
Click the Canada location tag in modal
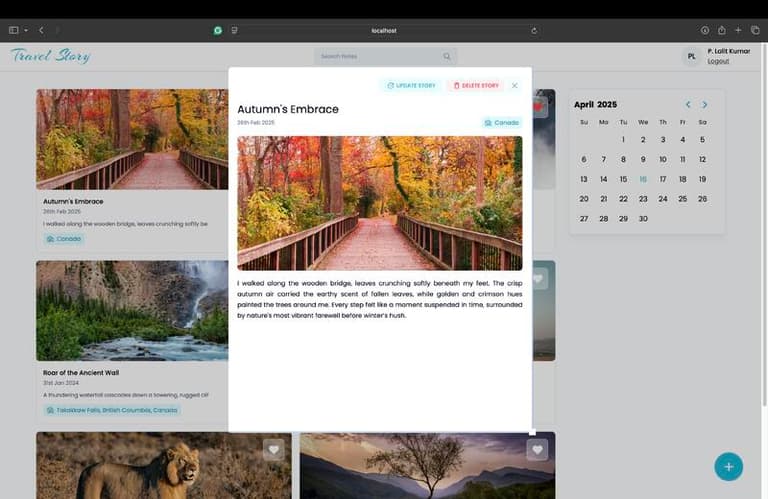tap(502, 122)
